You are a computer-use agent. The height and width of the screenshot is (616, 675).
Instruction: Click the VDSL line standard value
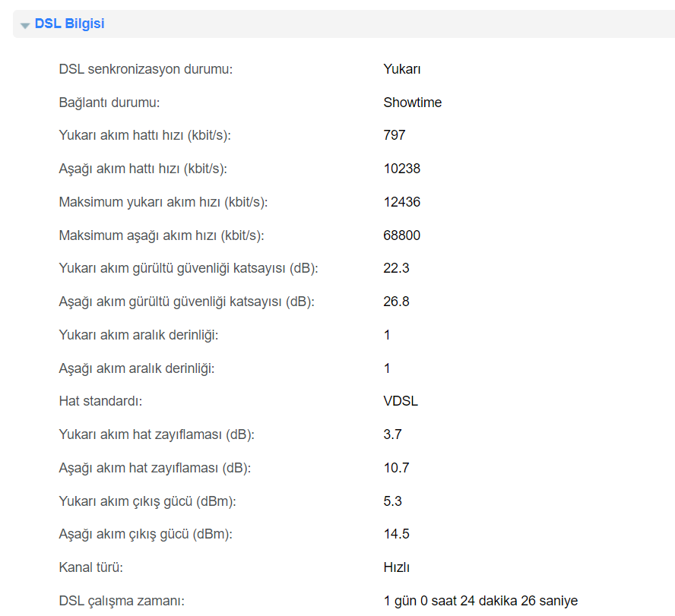(401, 401)
